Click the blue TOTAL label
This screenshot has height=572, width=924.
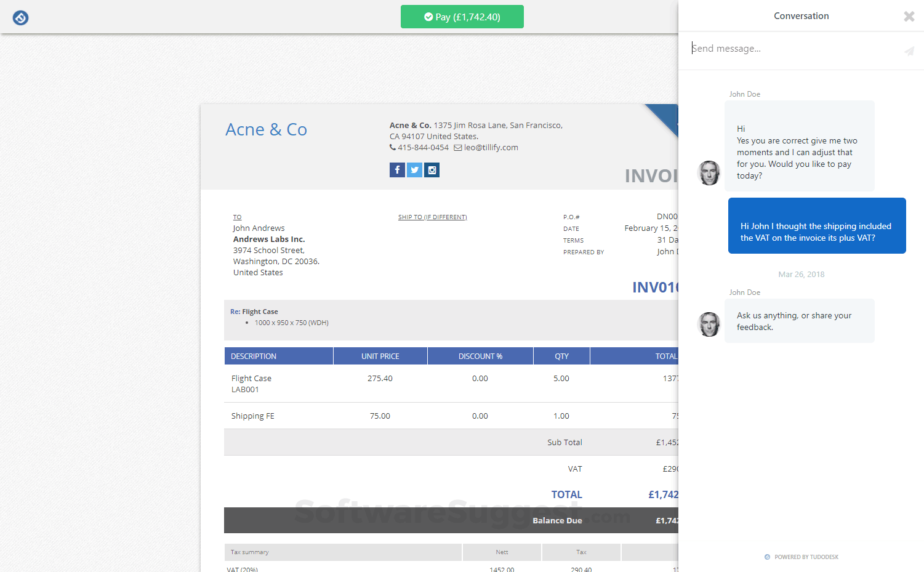point(567,494)
